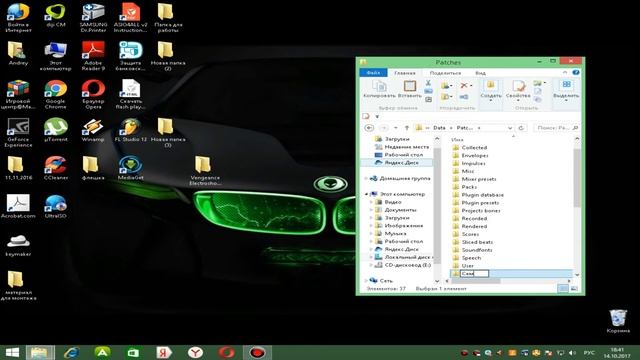Click the Копировать icon in the ribbon
The image size is (640, 360).
tap(380, 86)
